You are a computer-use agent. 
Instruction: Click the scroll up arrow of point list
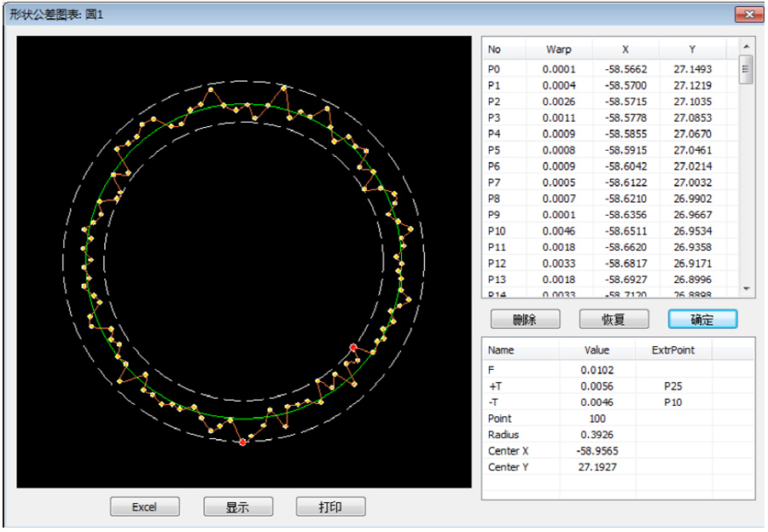click(x=747, y=46)
